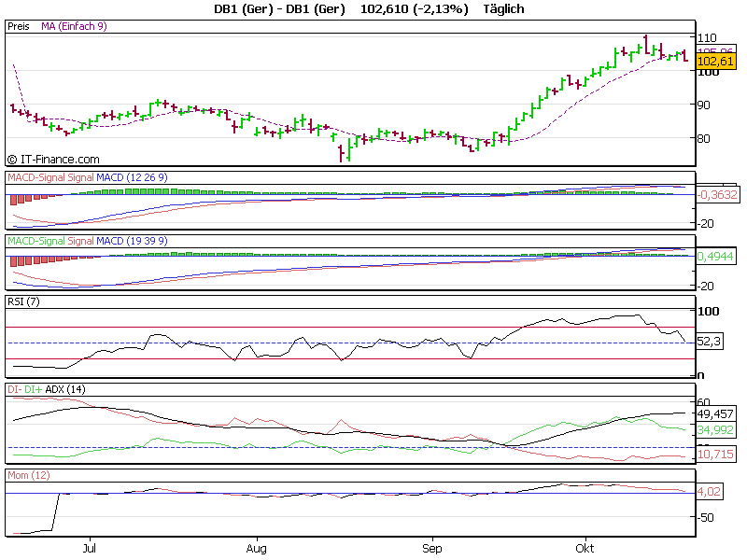747x560 pixels.
Task: Click the 'DI-' legend label
Action: [14, 389]
